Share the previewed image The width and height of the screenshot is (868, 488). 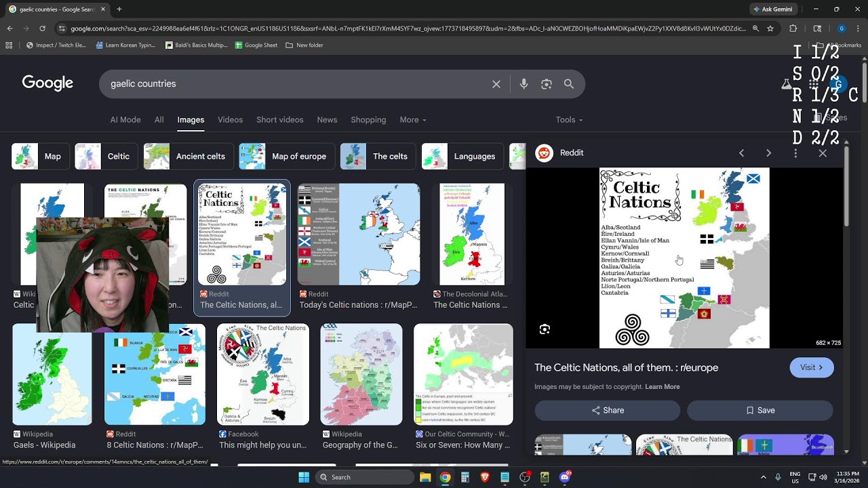pos(608,411)
